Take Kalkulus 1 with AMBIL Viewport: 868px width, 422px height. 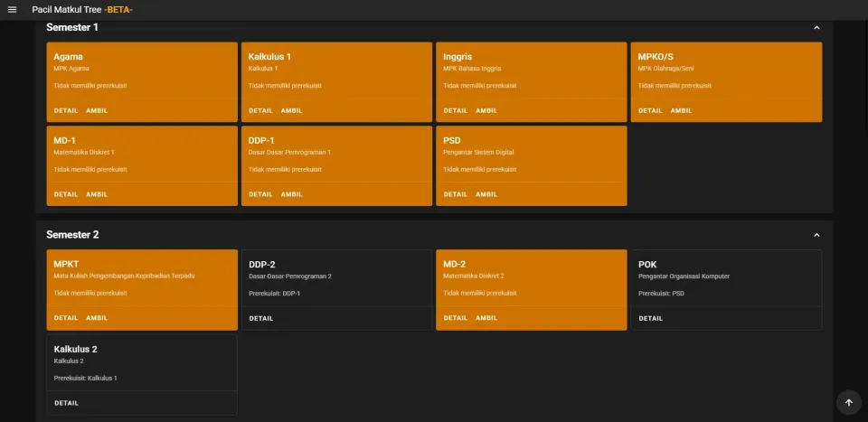coord(292,110)
